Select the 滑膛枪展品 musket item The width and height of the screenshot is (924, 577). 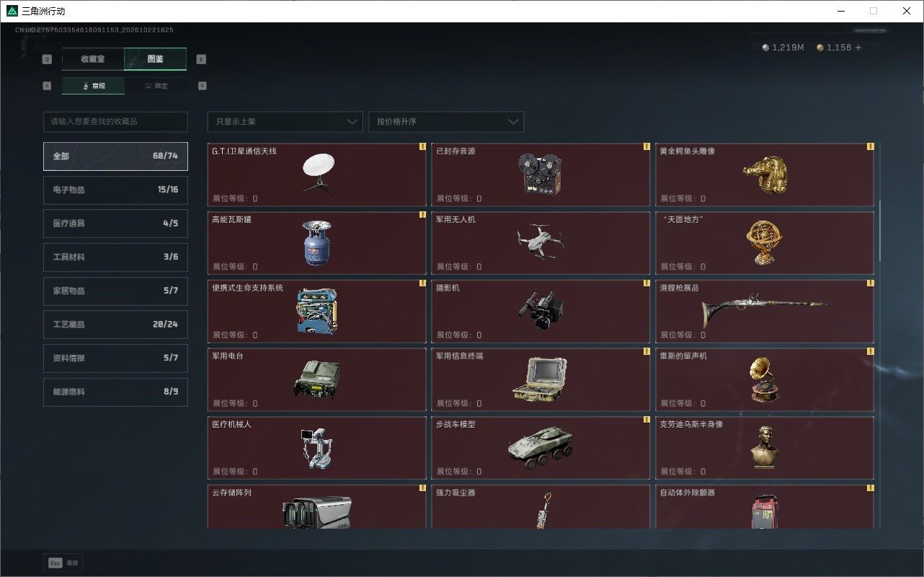764,312
